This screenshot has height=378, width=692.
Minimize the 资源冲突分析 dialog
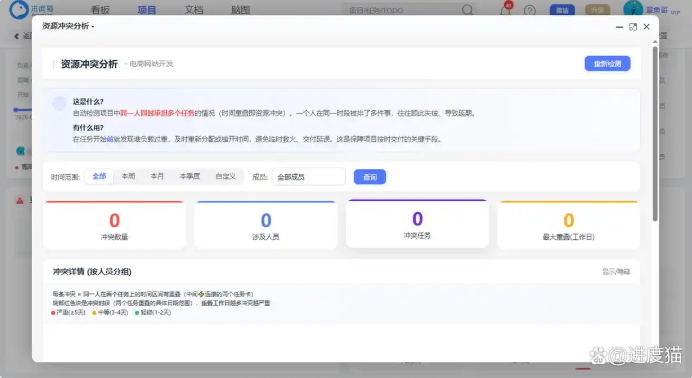pos(619,27)
